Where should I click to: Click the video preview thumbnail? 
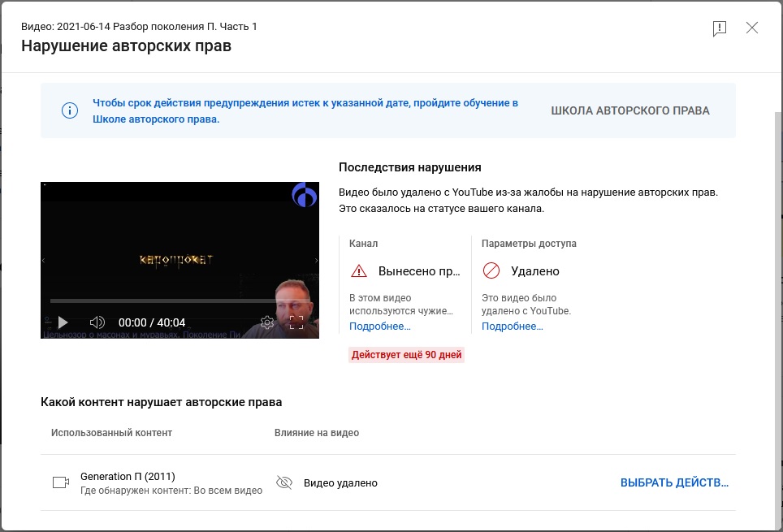click(180, 260)
